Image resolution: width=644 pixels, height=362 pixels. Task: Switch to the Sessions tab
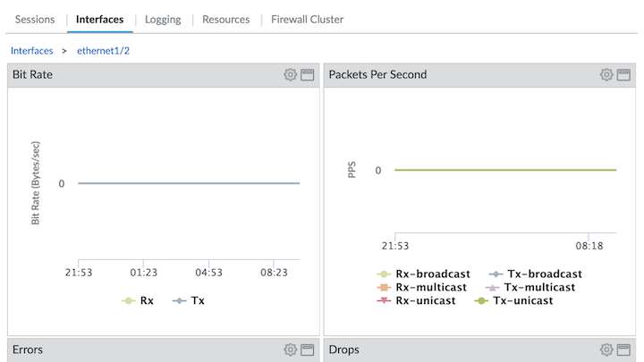(35, 19)
